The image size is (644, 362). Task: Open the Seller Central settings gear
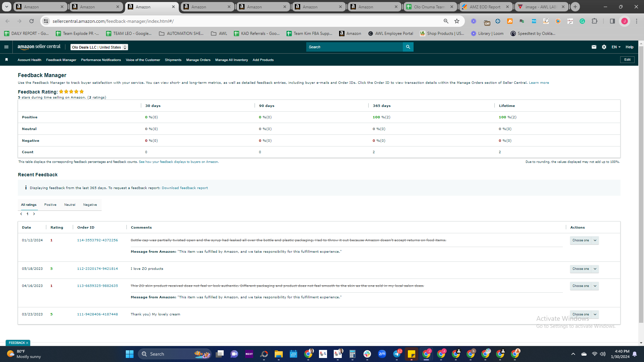point(604,47)
